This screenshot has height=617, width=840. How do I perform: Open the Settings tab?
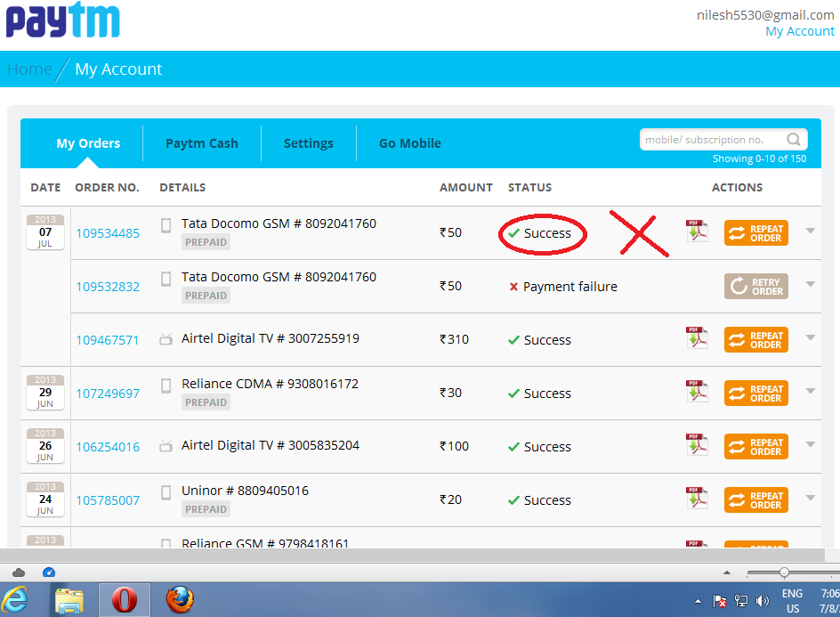tap(308, 143)
